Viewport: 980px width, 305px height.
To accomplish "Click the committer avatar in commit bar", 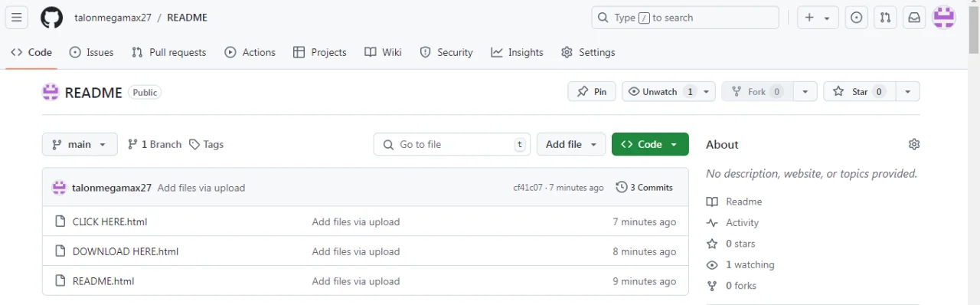I will tap(59, 188).
